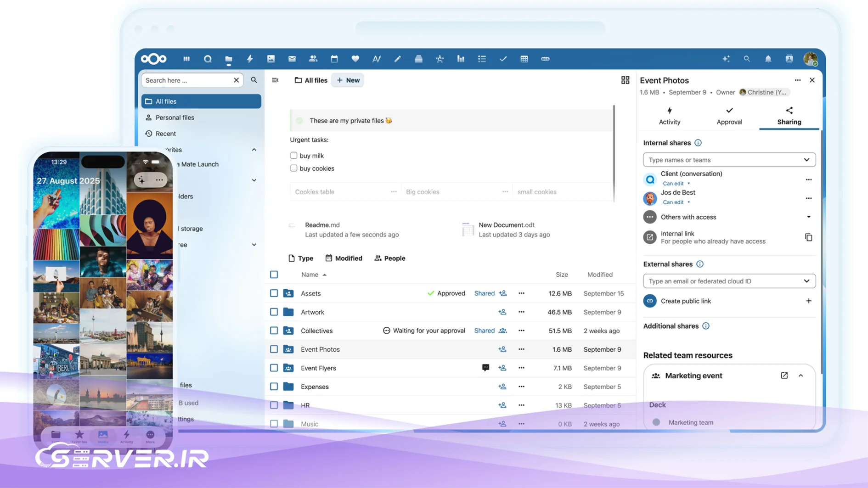The width and height of the screenshot is (868, 488).
Task: Select the Event Flyers checkbox
Action: pyautogui.click(x=274, y=368)
